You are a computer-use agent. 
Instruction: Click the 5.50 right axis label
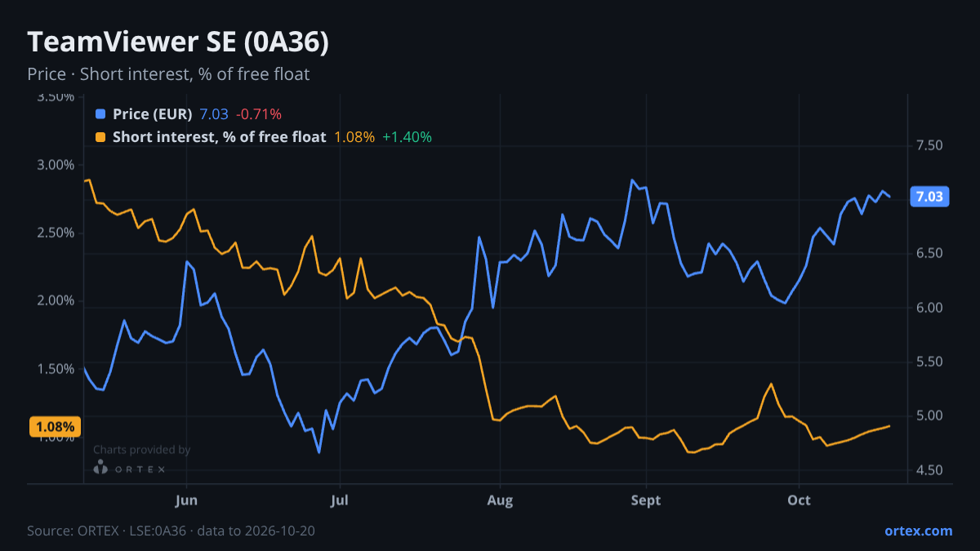930,362
